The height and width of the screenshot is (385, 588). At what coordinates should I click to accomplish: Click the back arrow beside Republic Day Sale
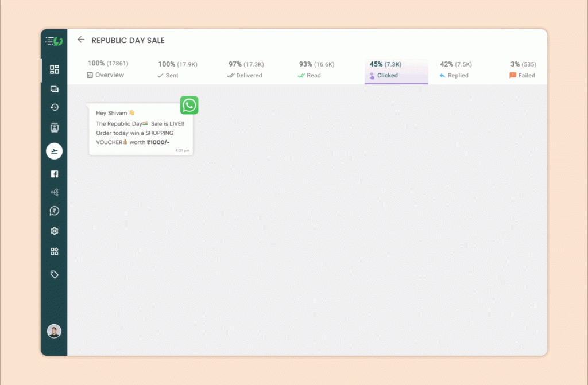pyautogui.click(x=81, y=40)
